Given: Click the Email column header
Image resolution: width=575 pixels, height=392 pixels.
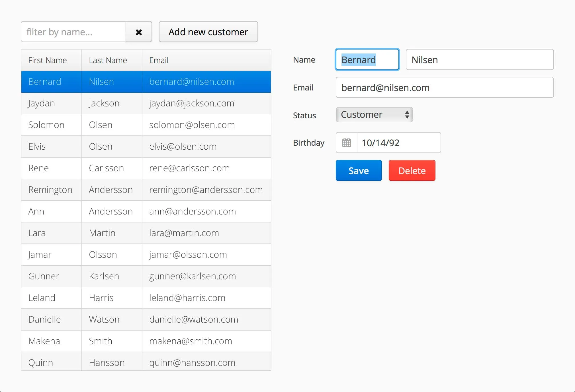Looking at the screenshot, I should [159, 60].
